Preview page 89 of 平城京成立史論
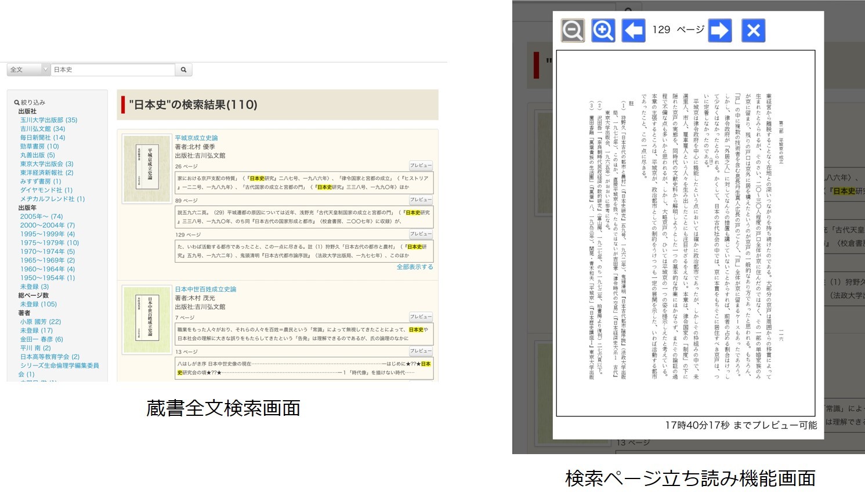This screenshot has width=865, height=504. 421,200
